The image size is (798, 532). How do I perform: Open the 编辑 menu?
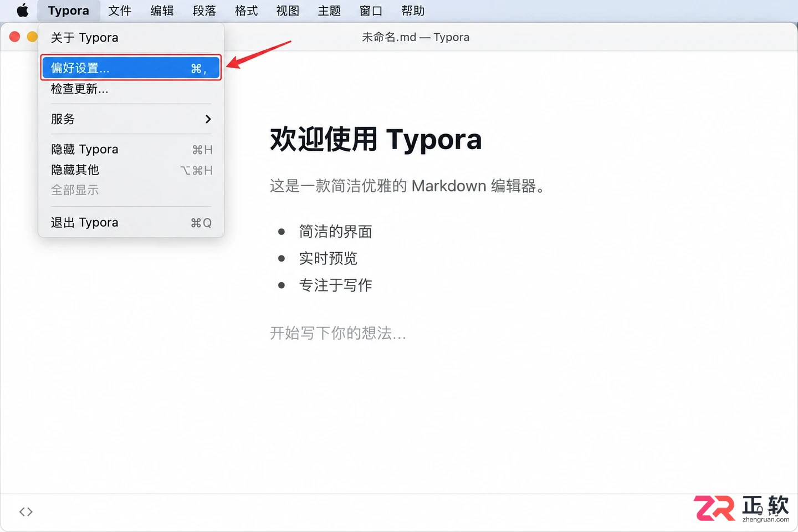162,11
